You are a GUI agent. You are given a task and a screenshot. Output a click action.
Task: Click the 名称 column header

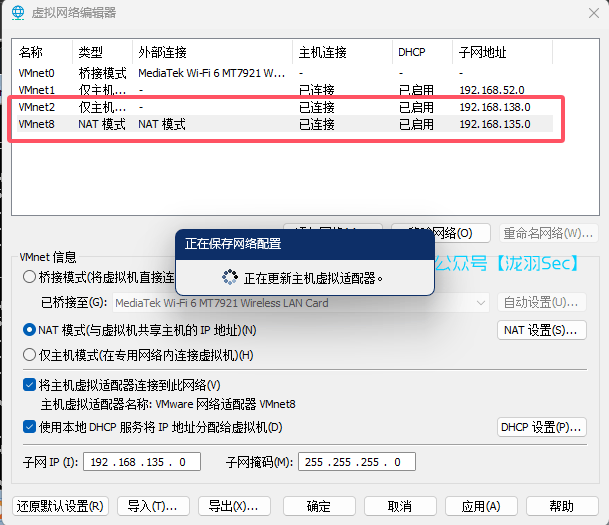tap(43, 52)
